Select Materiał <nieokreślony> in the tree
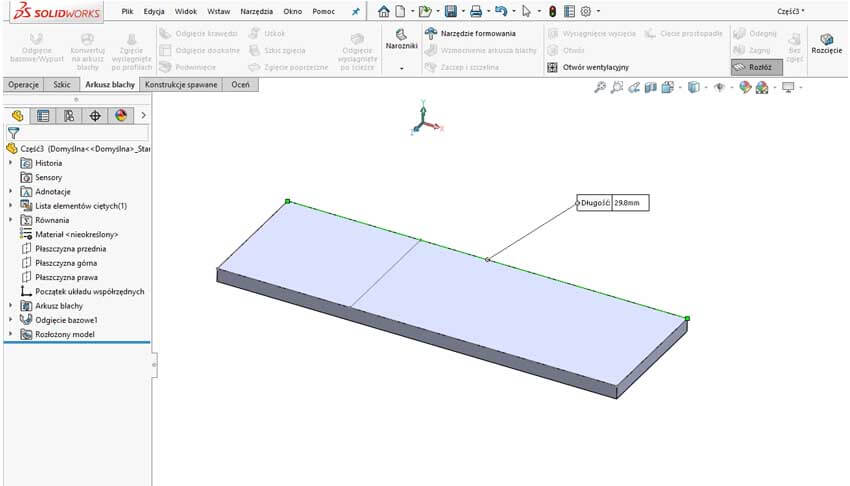This screenshot has width=850, height=486. (76, 234)
